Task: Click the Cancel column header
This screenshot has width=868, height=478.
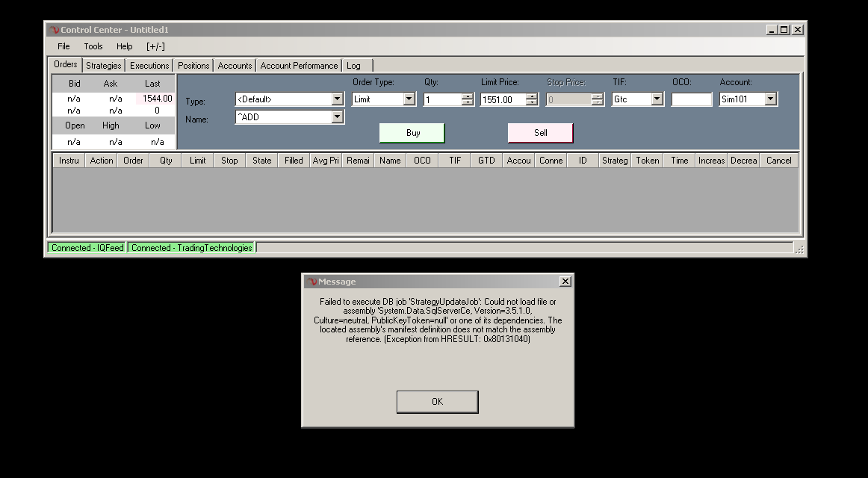Action: point(779,161)
